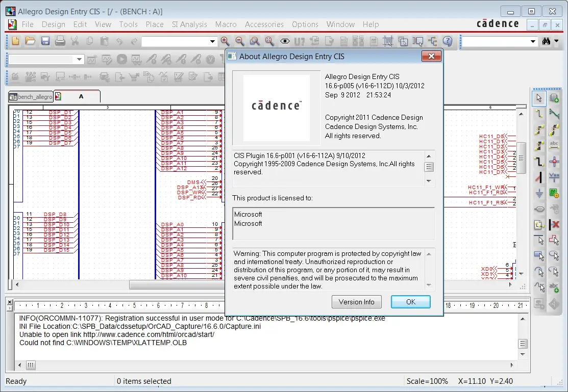Choose the Place Part tool
The image size is (568, 392).
point(554,98)
